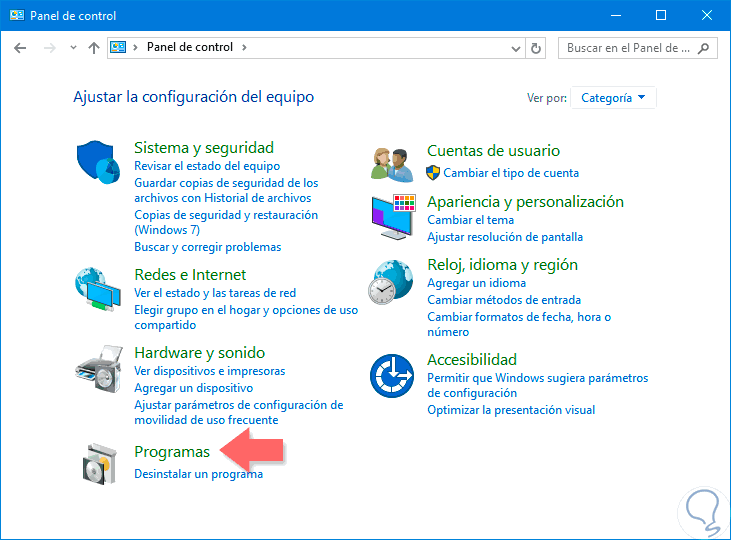The height and width of the screenshot is (540, 731).
Task: Click Cambiar formatos de fecha, hora o número
Action: (519, 325)
